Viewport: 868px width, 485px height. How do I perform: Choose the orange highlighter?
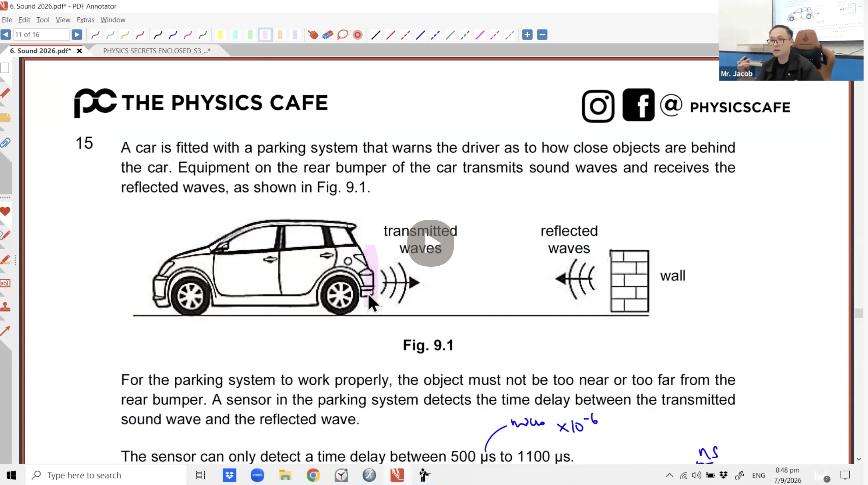(x=280, y=35)
